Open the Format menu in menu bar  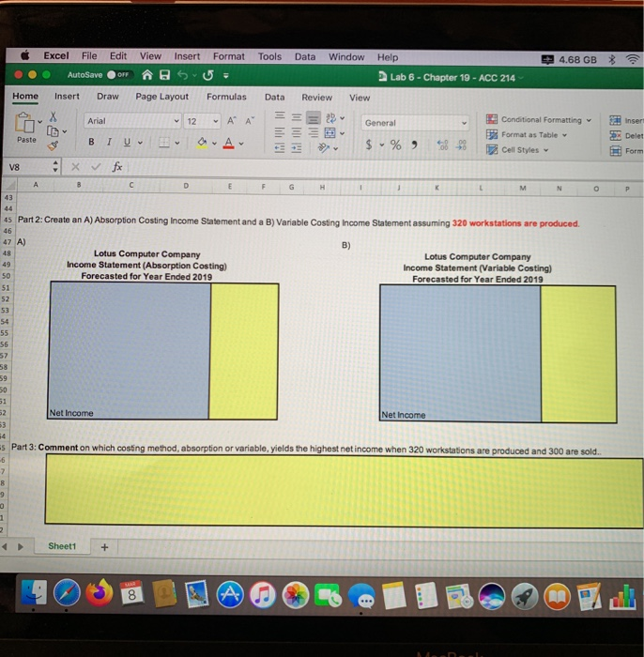pos(229,56)
